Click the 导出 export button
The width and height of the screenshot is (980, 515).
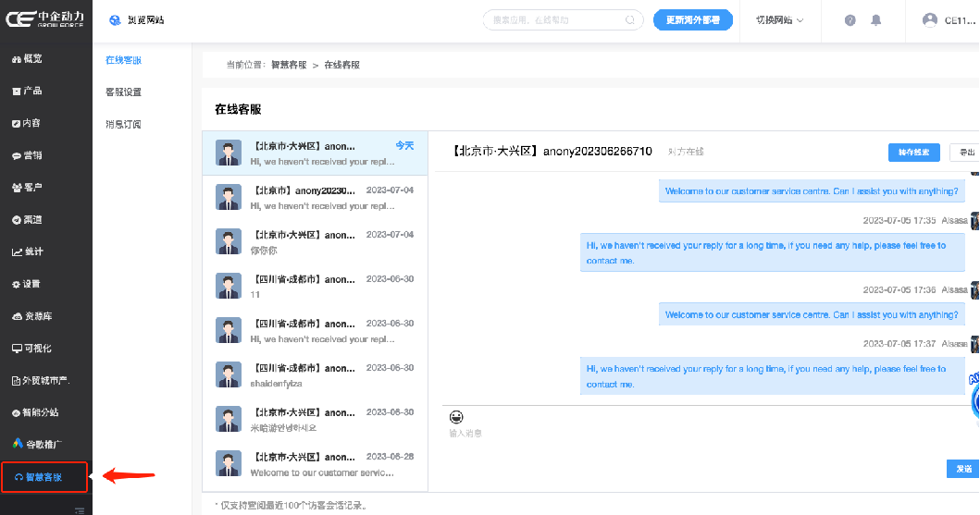pyautogui.click(x=965, y=153)
